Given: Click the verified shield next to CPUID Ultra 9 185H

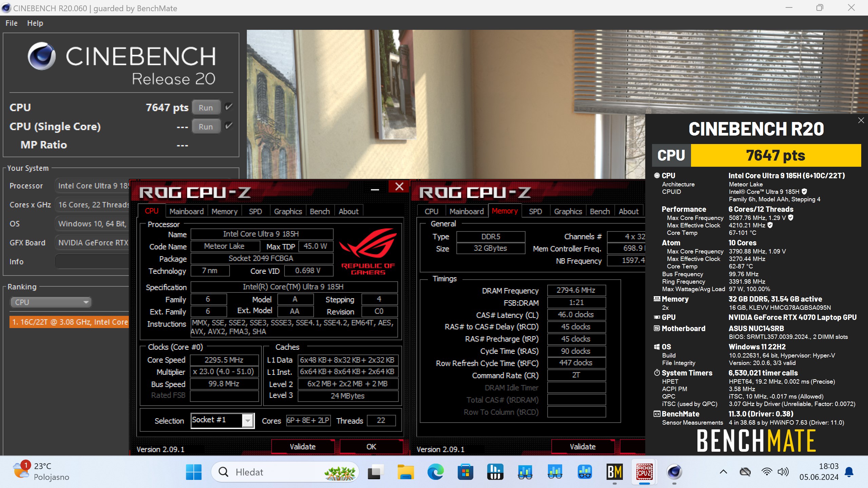Looking at the screenshot, I should [804, 192].
